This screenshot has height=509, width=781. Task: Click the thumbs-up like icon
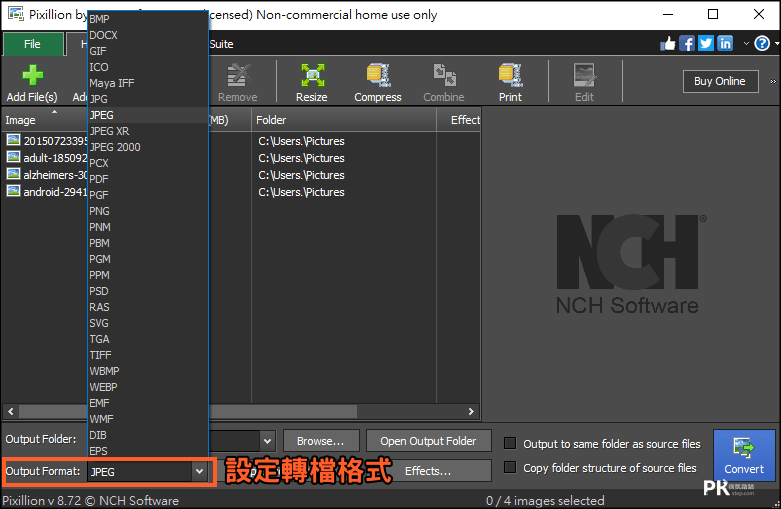pyautogui.click(x=667, y=44)
